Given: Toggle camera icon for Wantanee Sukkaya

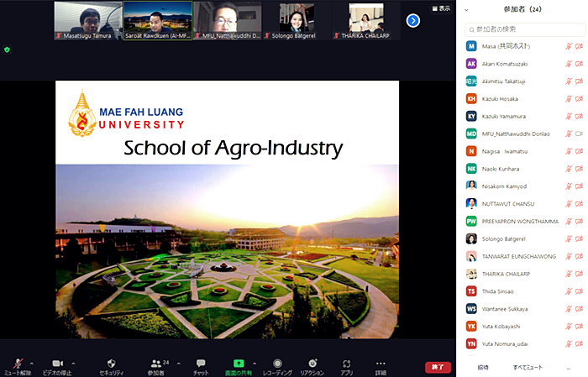Looking at the screenshot, I should pos(579,309).
